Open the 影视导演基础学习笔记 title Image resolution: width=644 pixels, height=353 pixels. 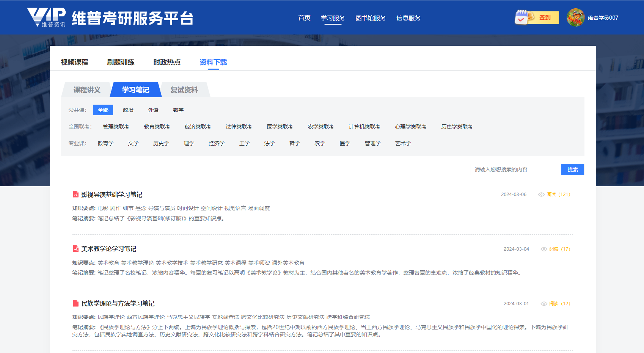112,195
